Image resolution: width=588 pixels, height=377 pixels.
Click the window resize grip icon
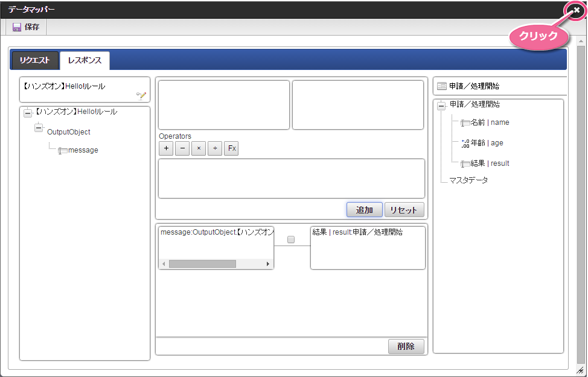(x=581, y=370)
